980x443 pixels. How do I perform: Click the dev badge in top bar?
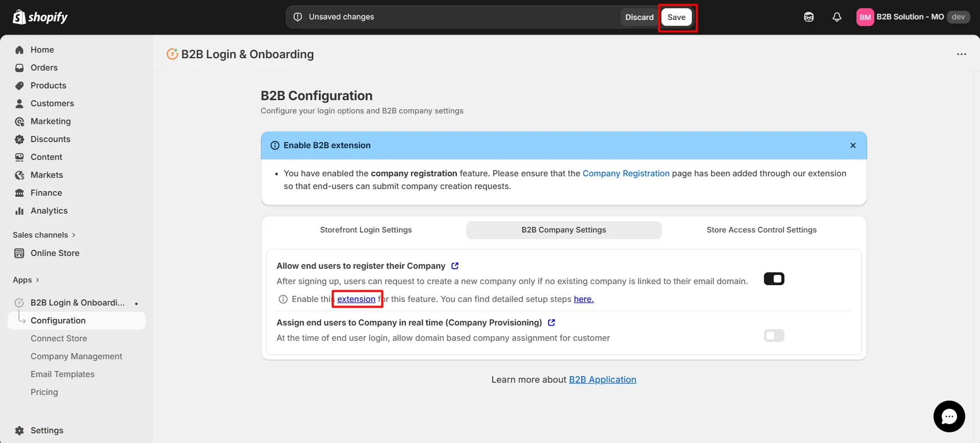(958, 17)
